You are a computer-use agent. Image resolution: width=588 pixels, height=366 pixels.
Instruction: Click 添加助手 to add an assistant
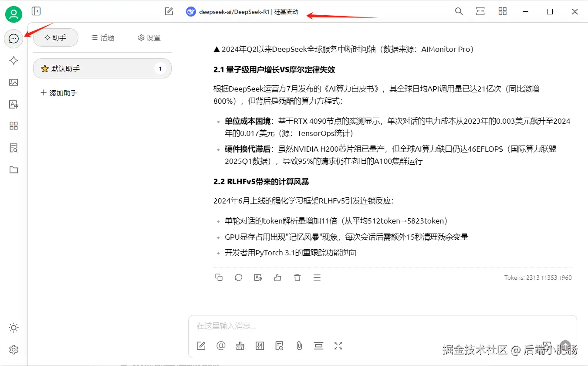tap(59, 93)
